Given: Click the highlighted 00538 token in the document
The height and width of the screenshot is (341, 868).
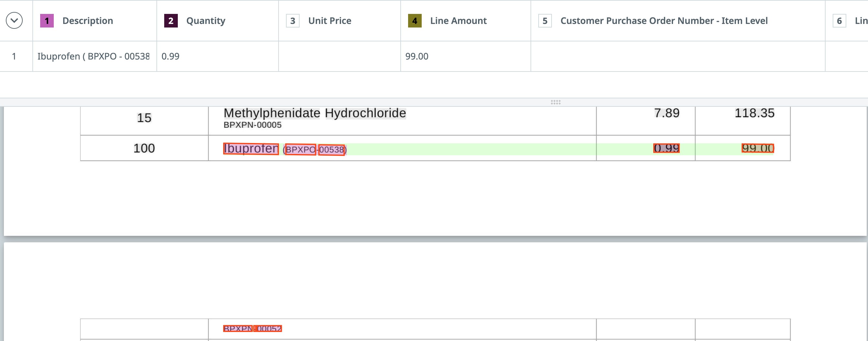Looking at the screenshot, I should [x=332, y=149].
